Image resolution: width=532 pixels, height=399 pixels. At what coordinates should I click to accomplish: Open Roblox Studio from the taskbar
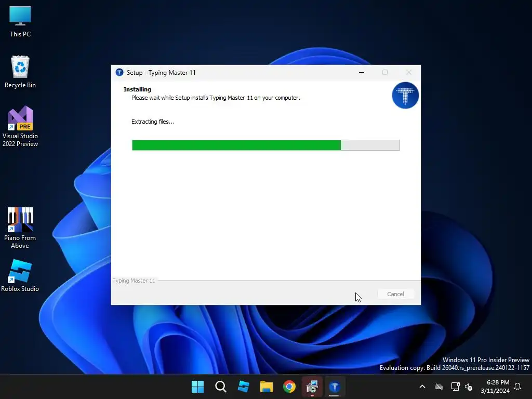244,387
